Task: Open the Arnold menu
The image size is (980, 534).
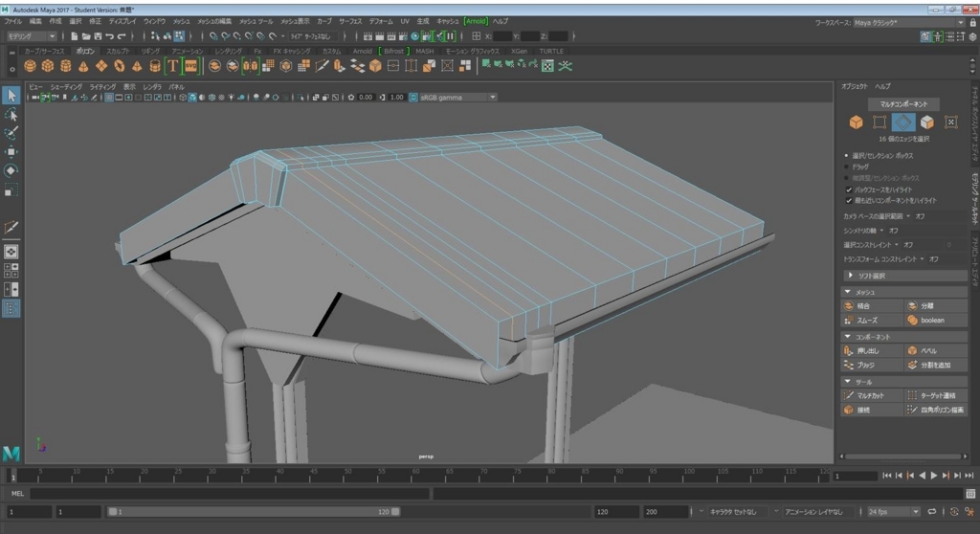Action: tap(476, 21)
